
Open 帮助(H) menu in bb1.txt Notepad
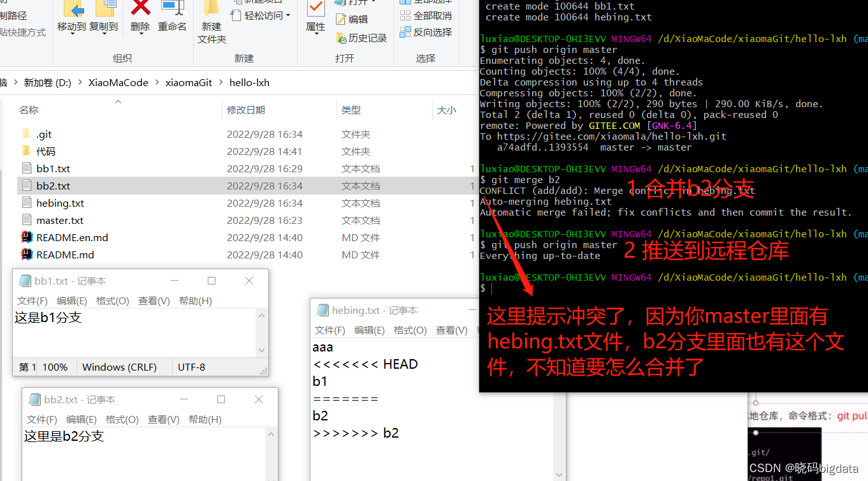point(195,300)
